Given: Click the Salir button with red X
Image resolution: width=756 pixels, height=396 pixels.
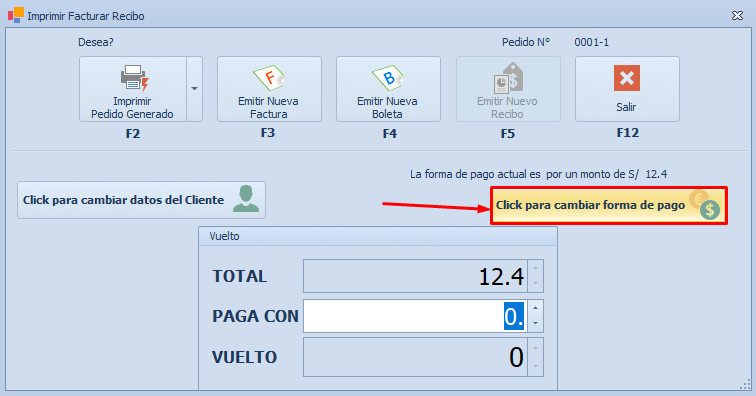Looking at the screenshot, I should (x=627, y=89).
